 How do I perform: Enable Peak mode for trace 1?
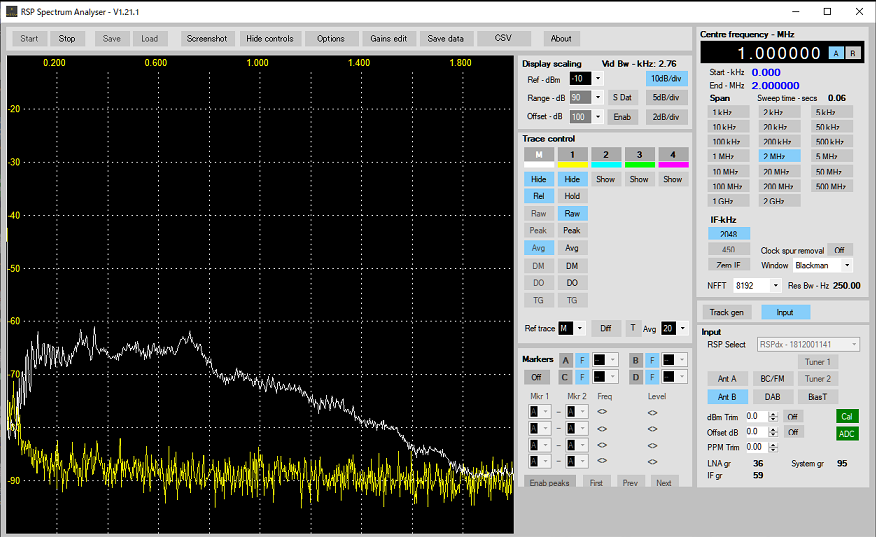point(572,230)
